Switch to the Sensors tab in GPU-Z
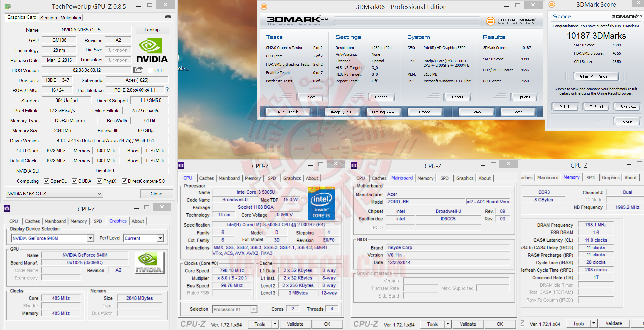The width and height of the screenshot is (644, 330). (49, 18)
